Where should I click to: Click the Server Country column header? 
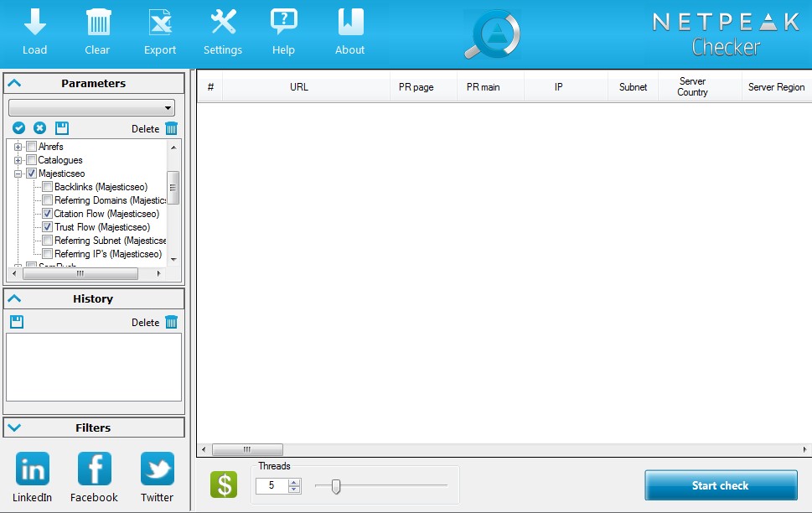point(700,87)
